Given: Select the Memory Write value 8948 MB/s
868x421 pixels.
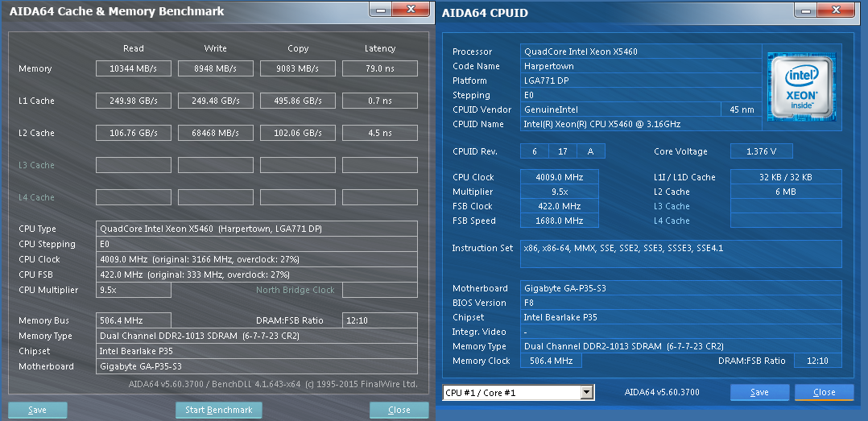Looking at the screenshot, I should click(215, 68).
